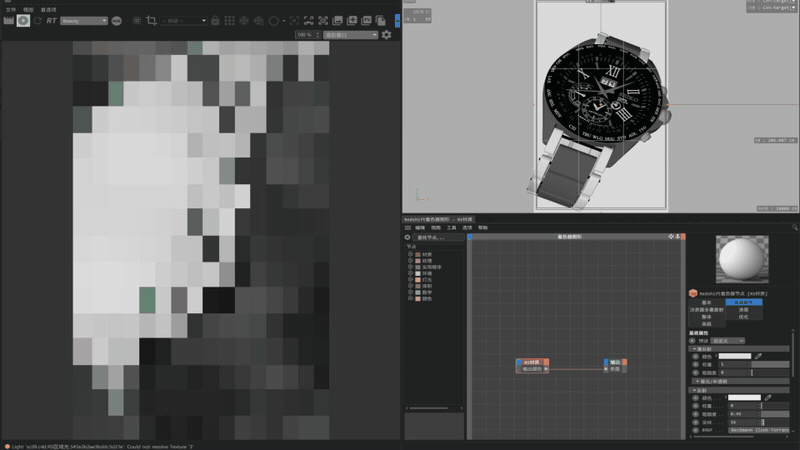Expand the 材质 node category
The width and height of the screenshot is (800, 450).
pyautogui.click(x=410, y=254)
